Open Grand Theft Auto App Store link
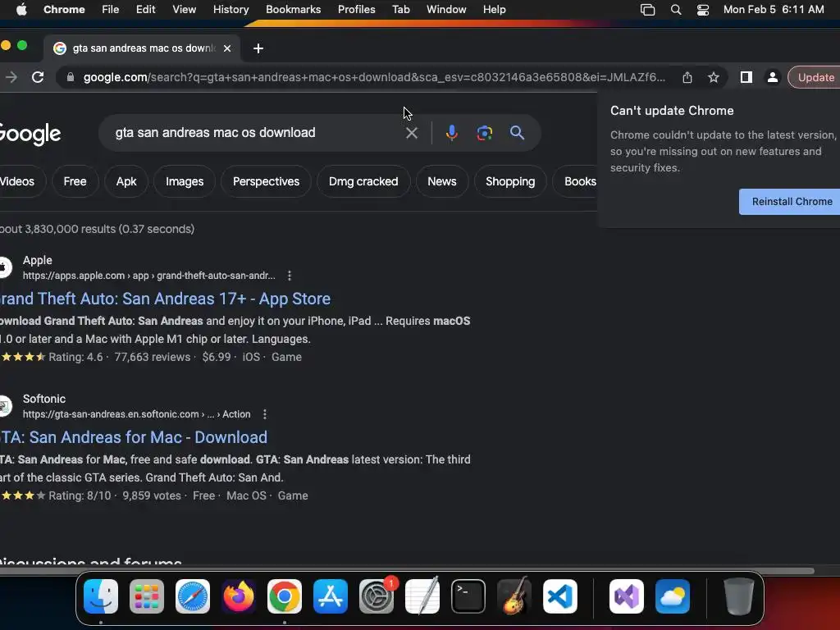Screen dimensions: 840x630 click(165, 299)
